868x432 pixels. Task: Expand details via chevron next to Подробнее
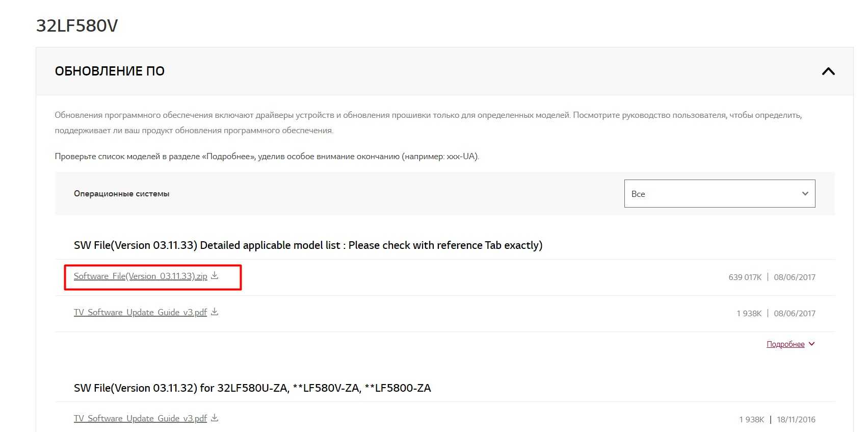pos(811,344)
